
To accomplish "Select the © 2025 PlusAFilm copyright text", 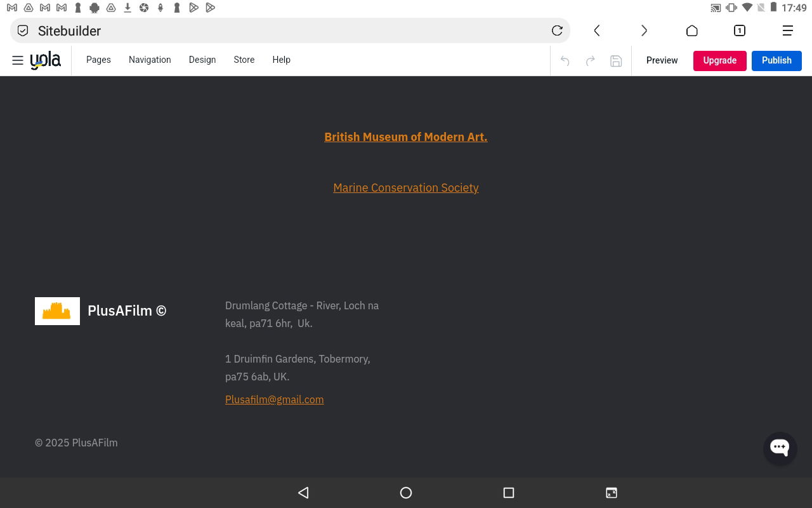I will tap(76, 443).
